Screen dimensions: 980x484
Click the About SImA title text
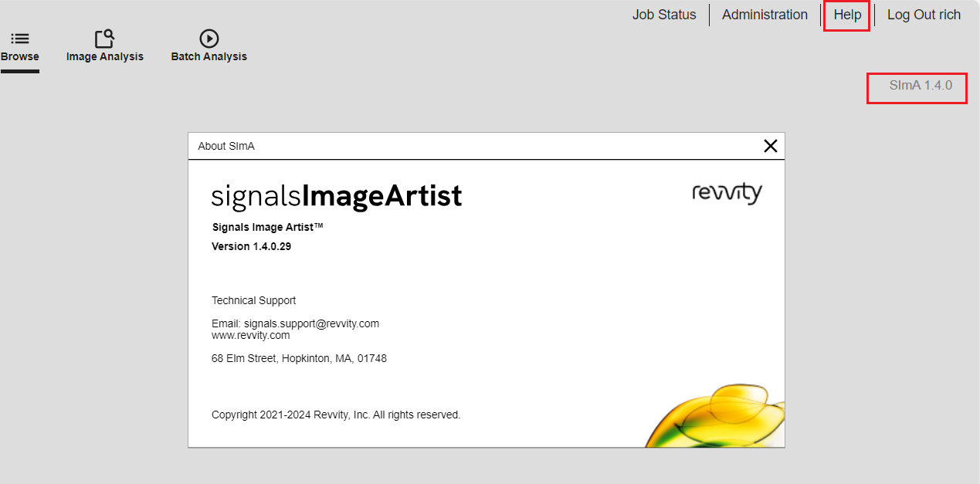[x=226, y=146]
